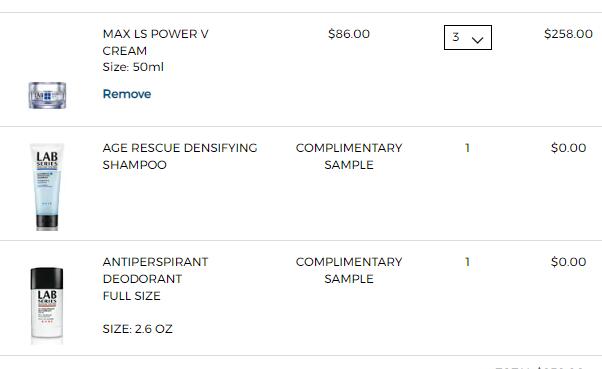Click the FULL SIZE label under deodorant
This screenshot has height=369, width=602.
[x=131, y=296]
